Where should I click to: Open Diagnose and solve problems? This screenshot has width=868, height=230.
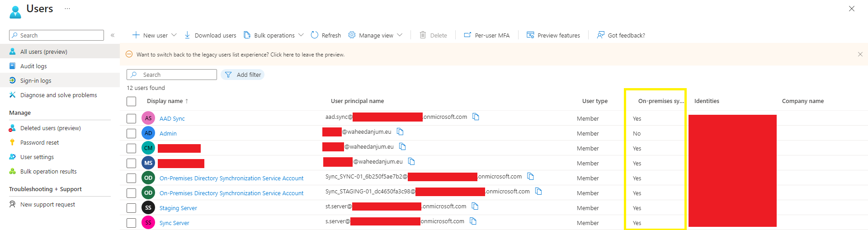[x=60, y=95]
